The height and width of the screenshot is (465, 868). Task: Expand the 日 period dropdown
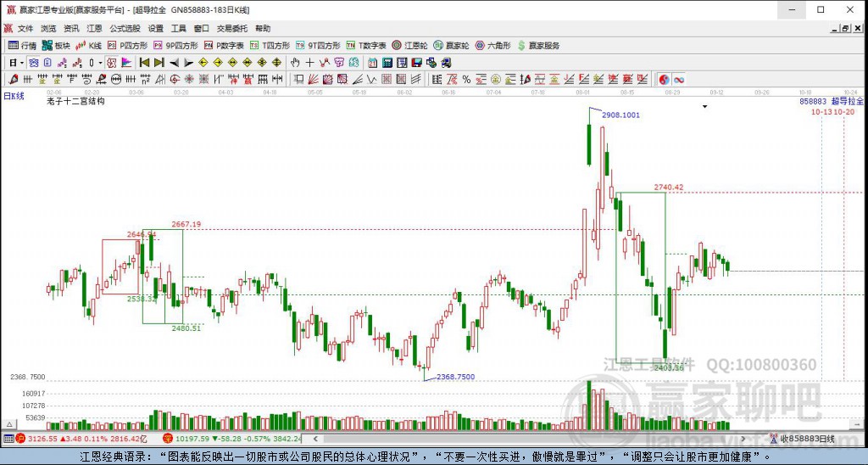21,63
